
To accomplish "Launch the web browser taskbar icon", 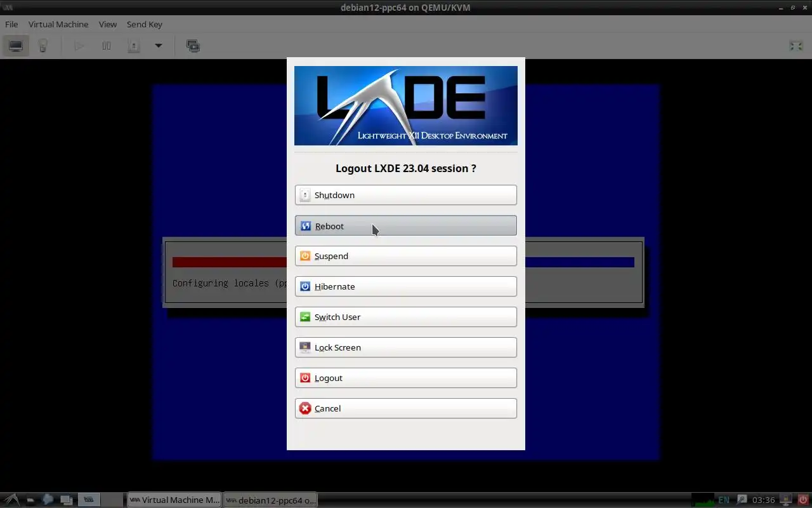I will coord(48,500).
